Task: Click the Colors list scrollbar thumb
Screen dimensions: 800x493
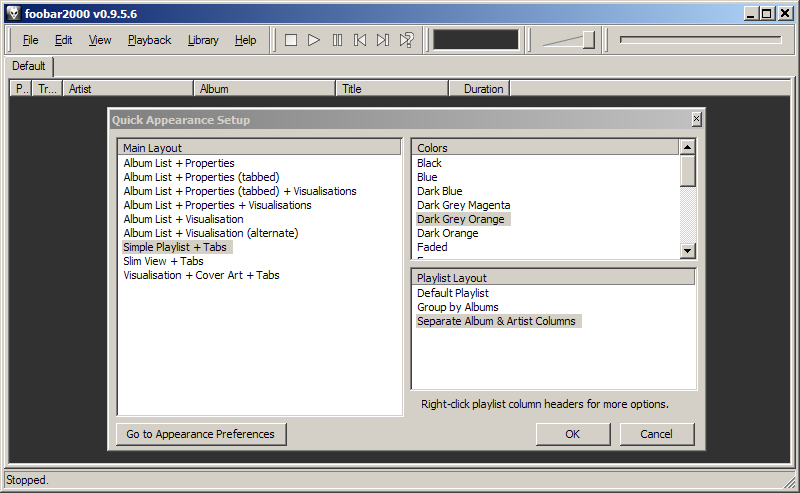Action: (688, 171)
